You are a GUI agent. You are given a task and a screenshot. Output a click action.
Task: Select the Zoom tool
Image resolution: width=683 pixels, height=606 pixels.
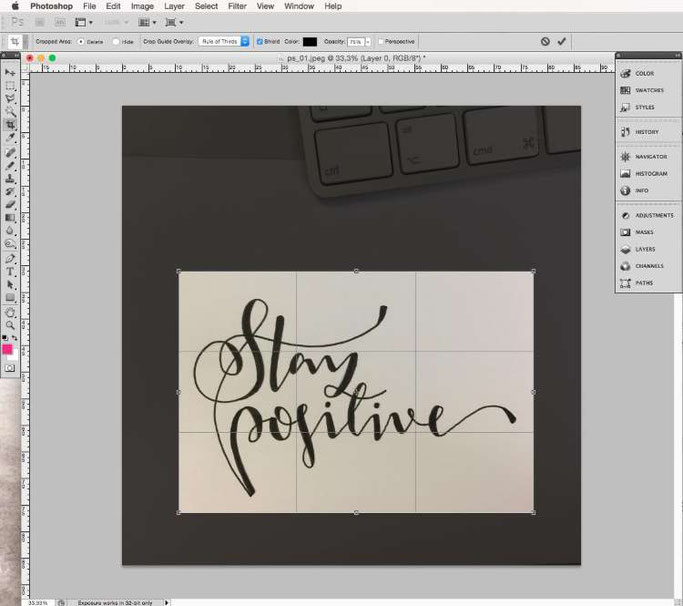tap(10, 325)
